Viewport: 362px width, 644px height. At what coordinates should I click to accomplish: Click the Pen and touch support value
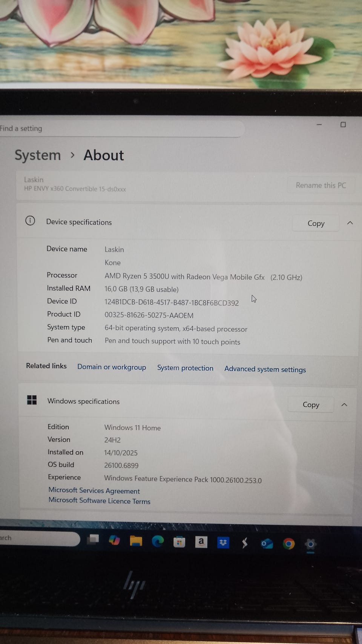pyautogui.click(x=172, y=341)
